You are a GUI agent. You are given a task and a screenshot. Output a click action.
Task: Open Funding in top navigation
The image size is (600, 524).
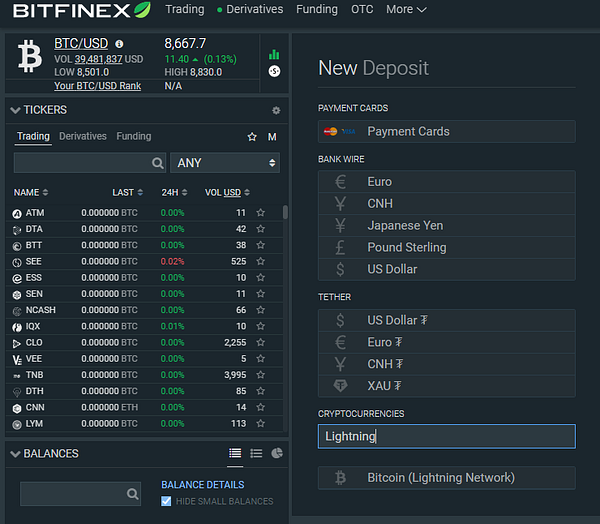317,9
